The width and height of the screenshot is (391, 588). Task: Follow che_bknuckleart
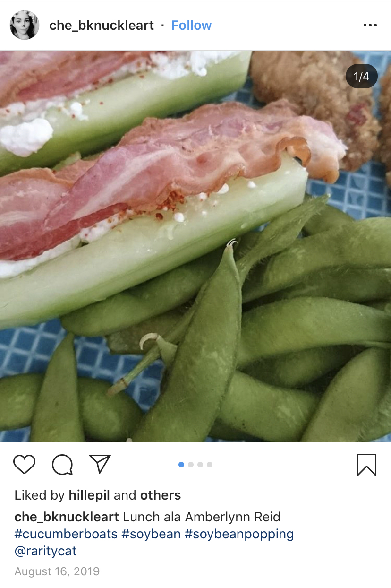(x=191, y=26)
